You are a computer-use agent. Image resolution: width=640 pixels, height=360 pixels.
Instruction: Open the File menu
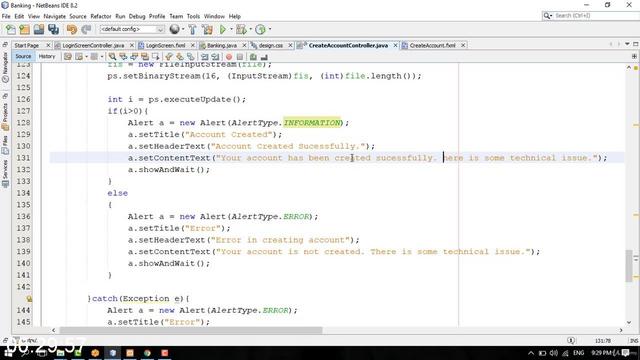click(6, 16)
